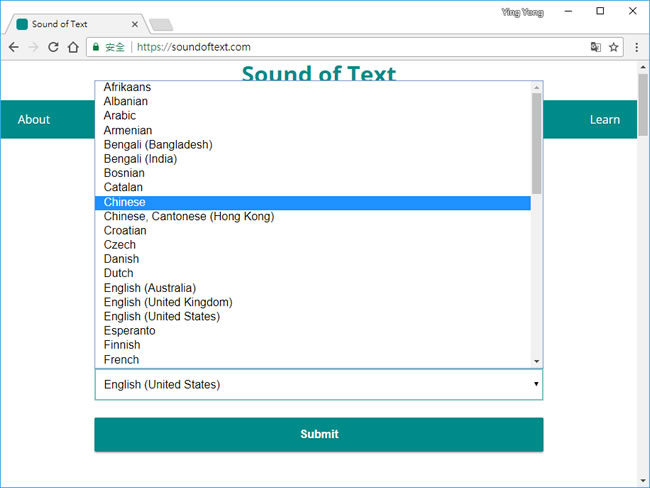650x488 pixels.
Task: Click the page scrollbar down arrow
Action: (x=643, y=481)
